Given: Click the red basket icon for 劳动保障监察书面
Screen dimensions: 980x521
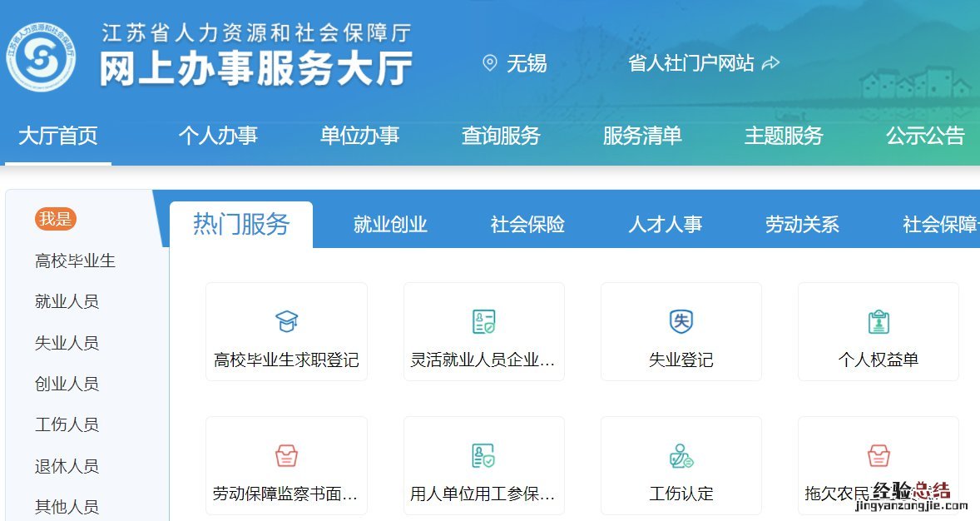Looking at the screenshot, I should pyautogui.click(x=287, y=456).
